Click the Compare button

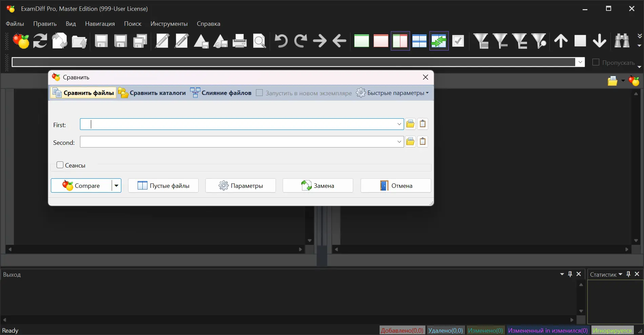tap(81, 185)
